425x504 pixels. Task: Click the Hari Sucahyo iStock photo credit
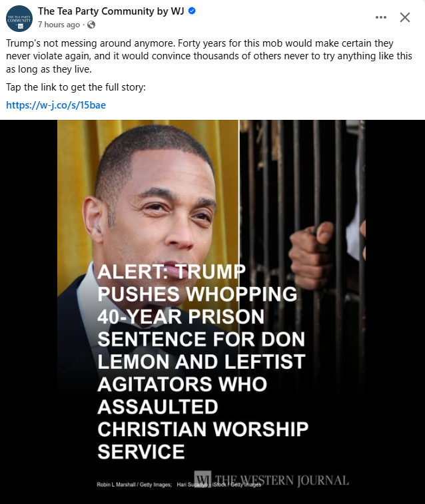[219, 485]
